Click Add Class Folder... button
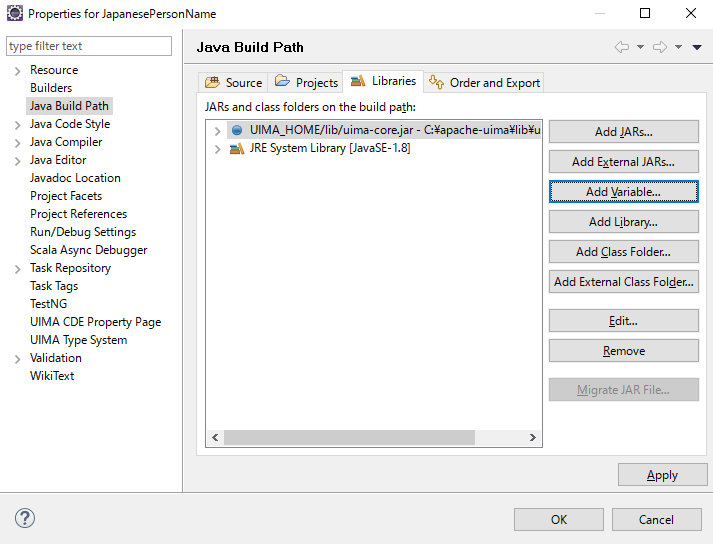 pos(623,252)
